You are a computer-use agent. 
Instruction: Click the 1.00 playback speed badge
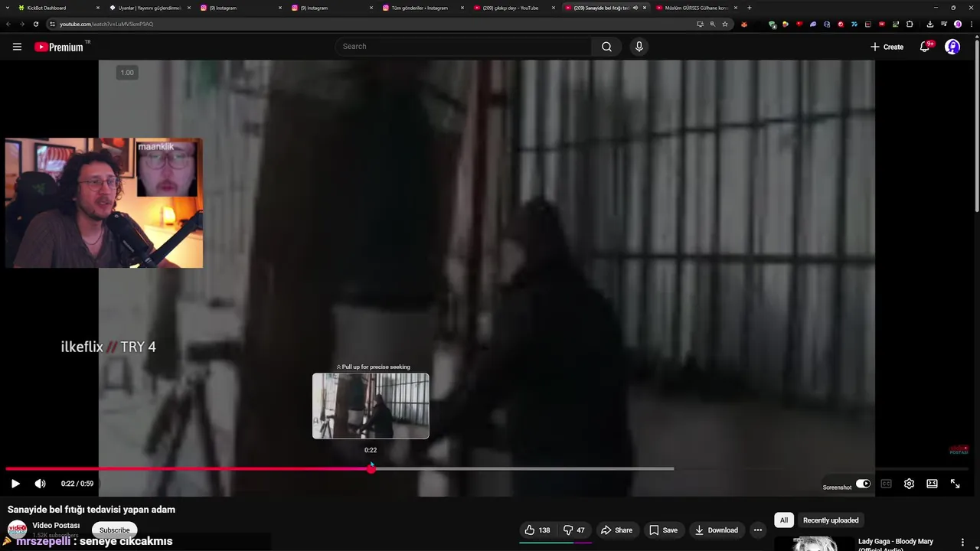click(127, 73)
